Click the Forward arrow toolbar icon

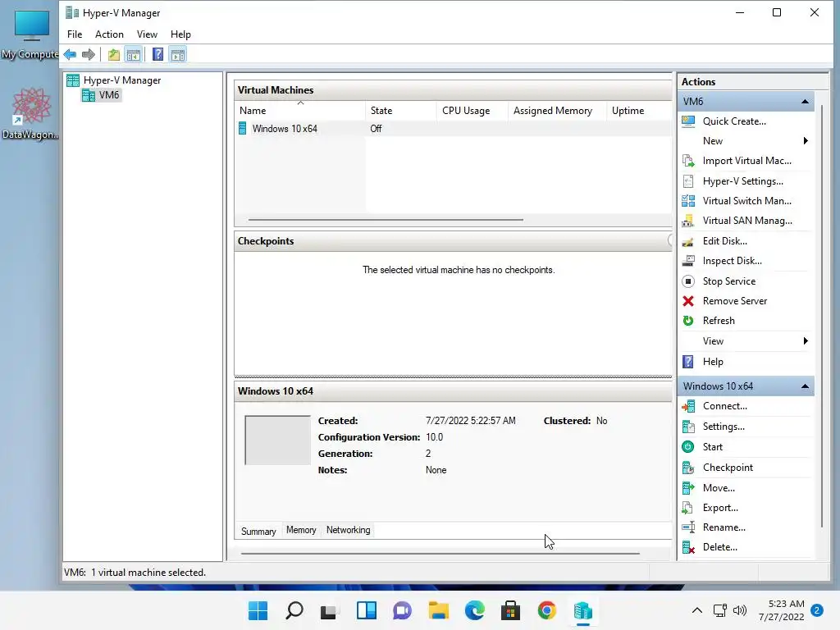click(89, 55)
